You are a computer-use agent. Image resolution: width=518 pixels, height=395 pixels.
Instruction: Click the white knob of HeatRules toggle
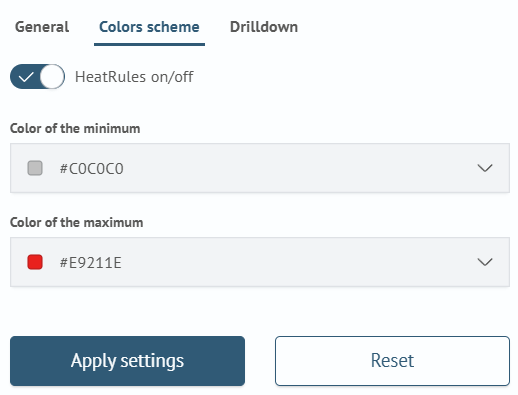pyautogui.click(x=52, y=77)
